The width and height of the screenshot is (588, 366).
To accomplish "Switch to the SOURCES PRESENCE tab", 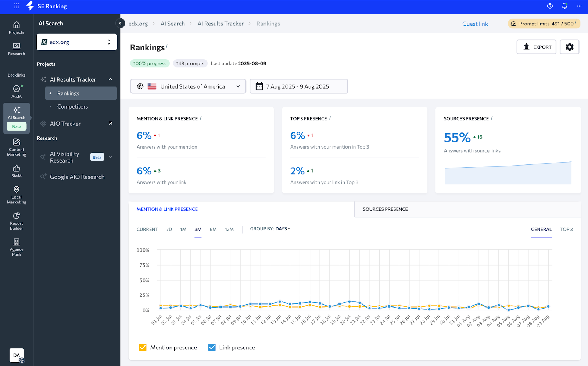I will [385, 209].
